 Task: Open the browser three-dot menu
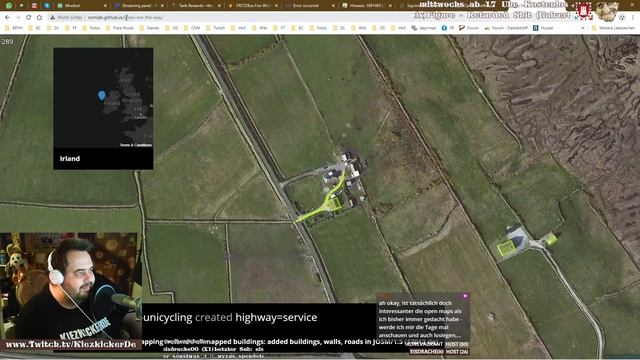click(x=633, y=18)
